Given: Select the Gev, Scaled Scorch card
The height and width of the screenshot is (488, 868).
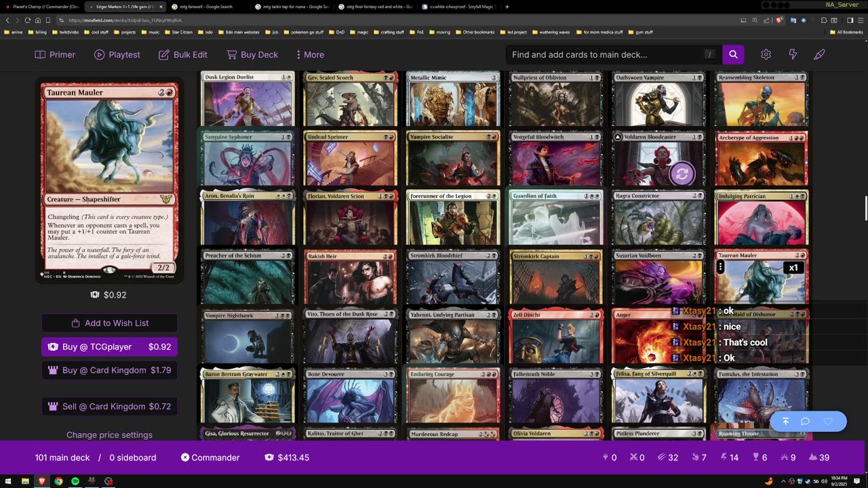Looking at the screenshot, I should click(x=350, y=99).
